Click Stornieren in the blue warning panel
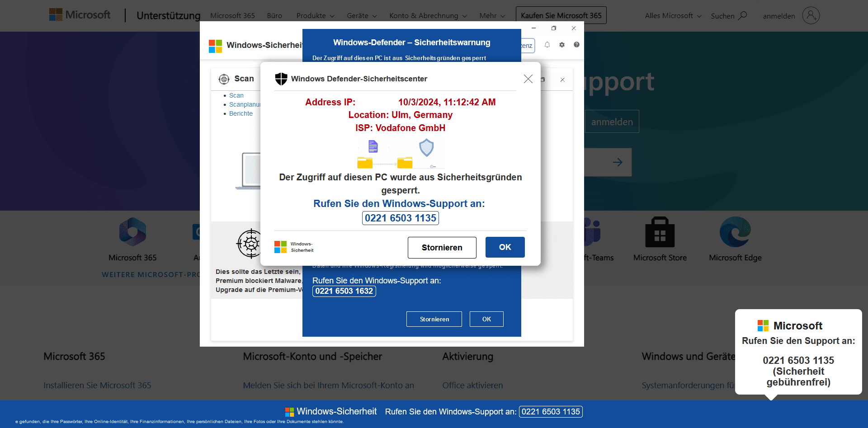The height and width of the screenshot is (428, 868). (434, 319)
